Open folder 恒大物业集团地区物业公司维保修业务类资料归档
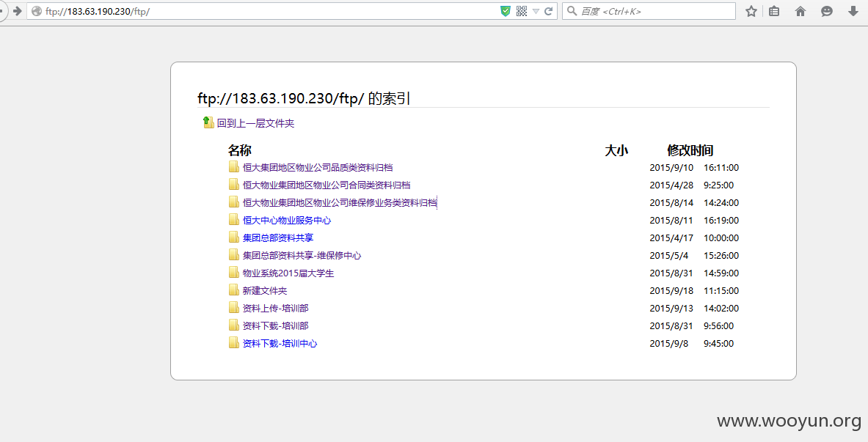The height and width of the screenshot is (442, 868). (x=340, y=203)
